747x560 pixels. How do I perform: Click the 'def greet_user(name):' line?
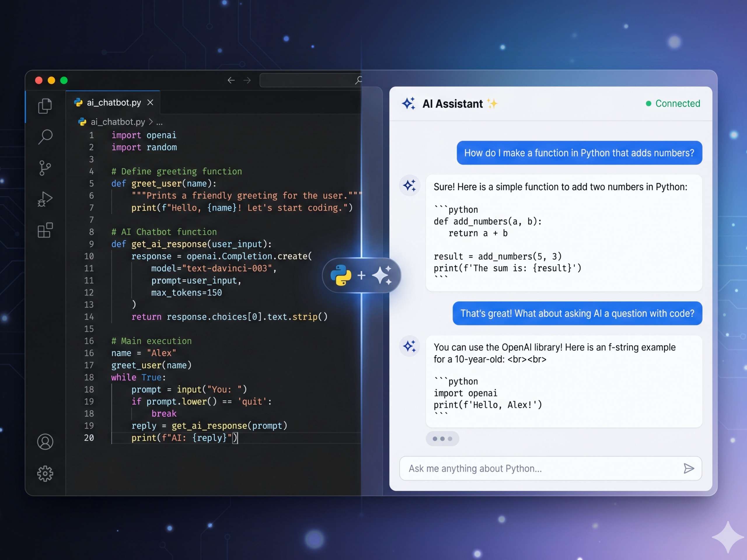point(164,184)
